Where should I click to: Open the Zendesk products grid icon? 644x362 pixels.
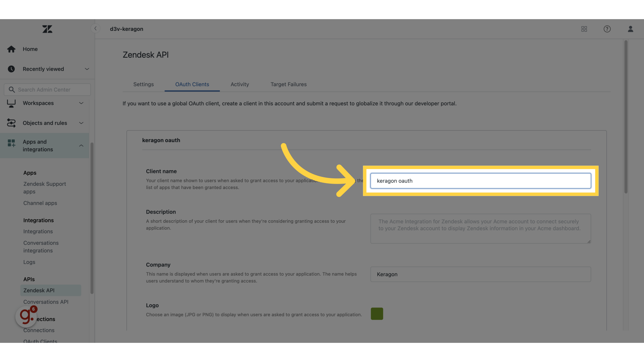(x=584, y=29)
